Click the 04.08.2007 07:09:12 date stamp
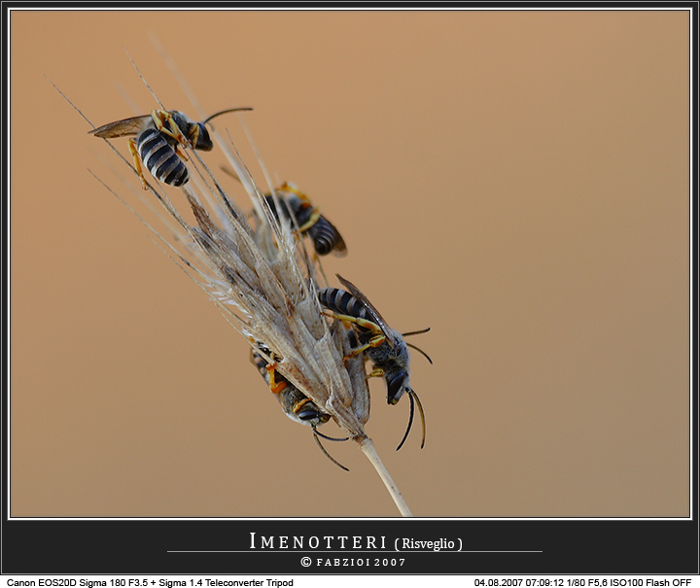Viewport: 700px width, 588px height. pyautogui.click(x=518, y=582)
